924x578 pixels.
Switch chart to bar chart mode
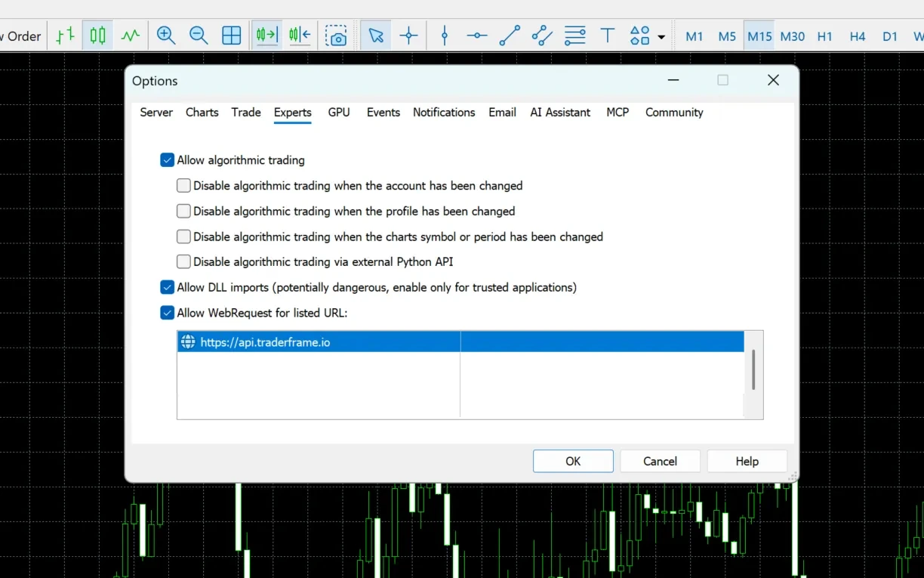[66, 36]
